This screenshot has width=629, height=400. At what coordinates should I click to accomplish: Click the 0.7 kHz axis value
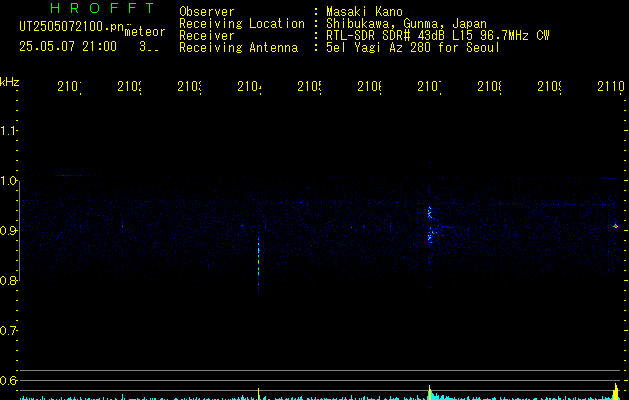[x=8, y=331]
